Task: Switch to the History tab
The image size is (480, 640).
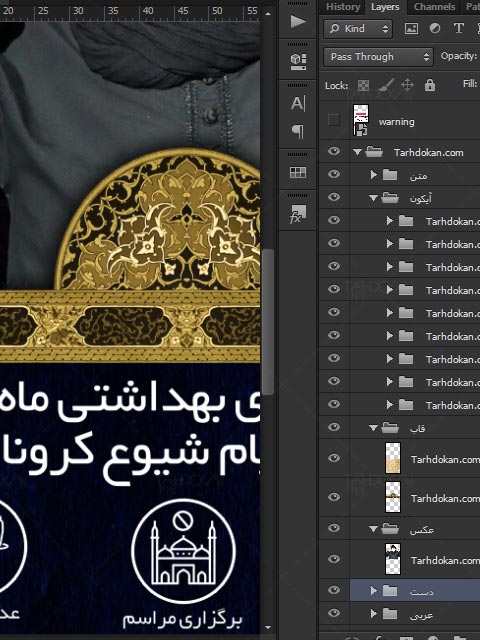Action: coord(343,7)
